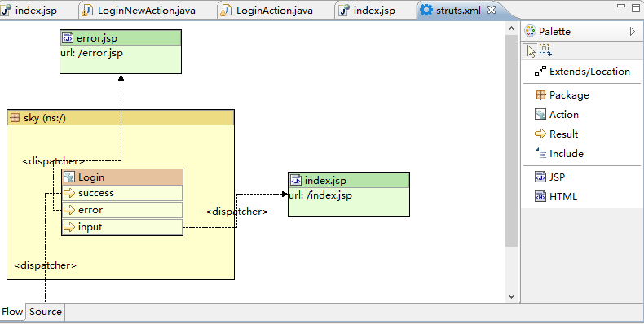Choose the Package palette entry
Screen dimensions: 644x324
[x=582, y=94]
